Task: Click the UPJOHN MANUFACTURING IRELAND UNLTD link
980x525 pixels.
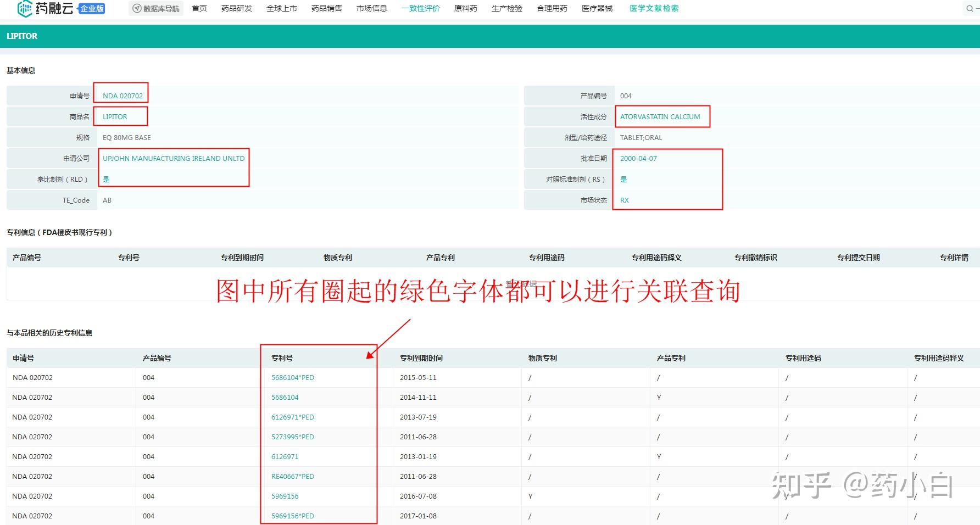Action: coord(174,158)
